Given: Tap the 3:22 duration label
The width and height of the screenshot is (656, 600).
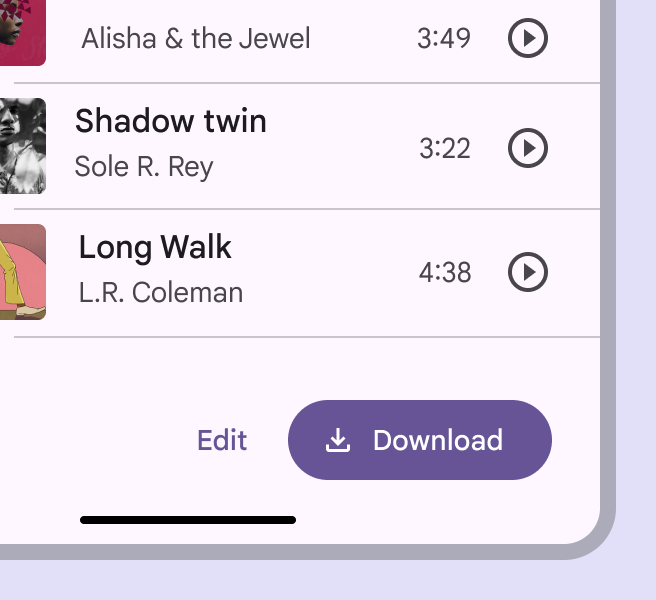Looking at the screenshot, I should pos(445,149).
